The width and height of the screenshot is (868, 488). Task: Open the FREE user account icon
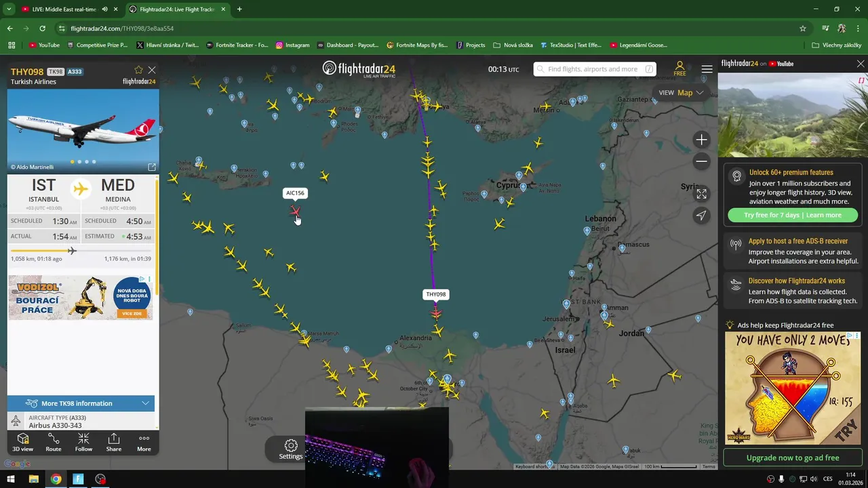point(679,68)
